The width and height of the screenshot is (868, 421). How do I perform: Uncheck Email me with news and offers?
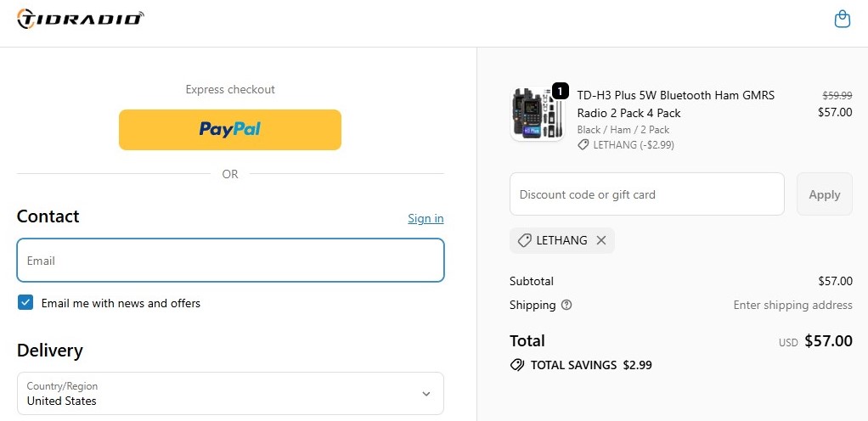[x=25, y=302]
